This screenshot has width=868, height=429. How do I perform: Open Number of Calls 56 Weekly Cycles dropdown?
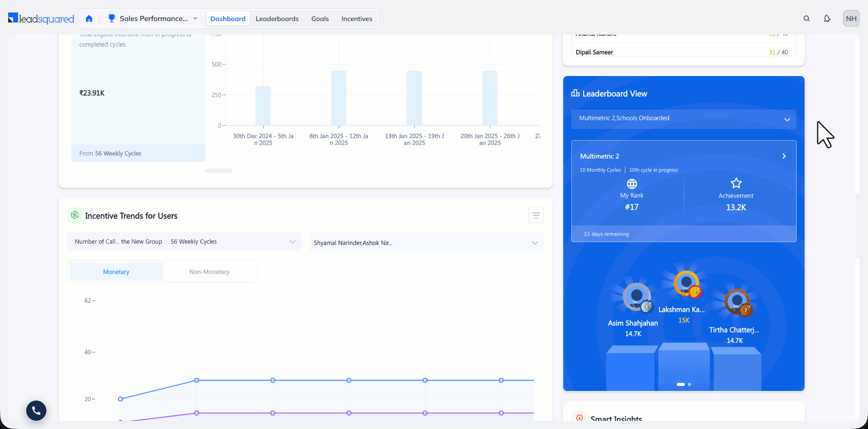pyautogui.click(x=184, y=242)
